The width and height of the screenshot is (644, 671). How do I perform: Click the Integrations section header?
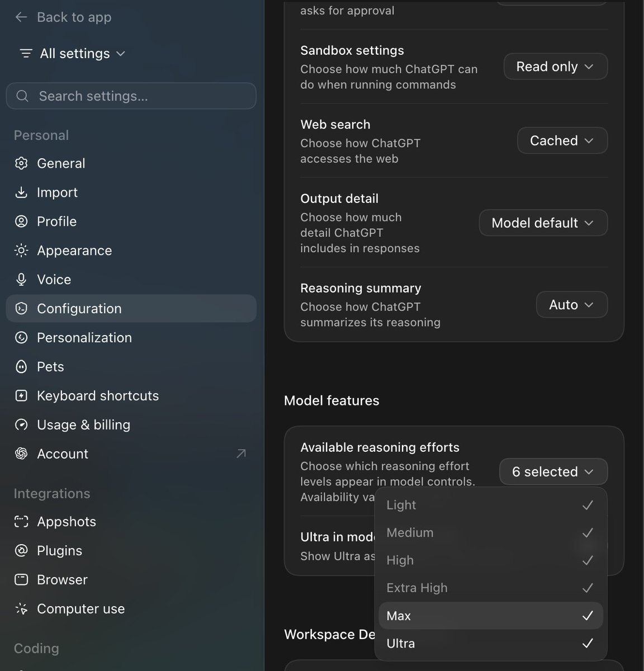pos(52,494)
